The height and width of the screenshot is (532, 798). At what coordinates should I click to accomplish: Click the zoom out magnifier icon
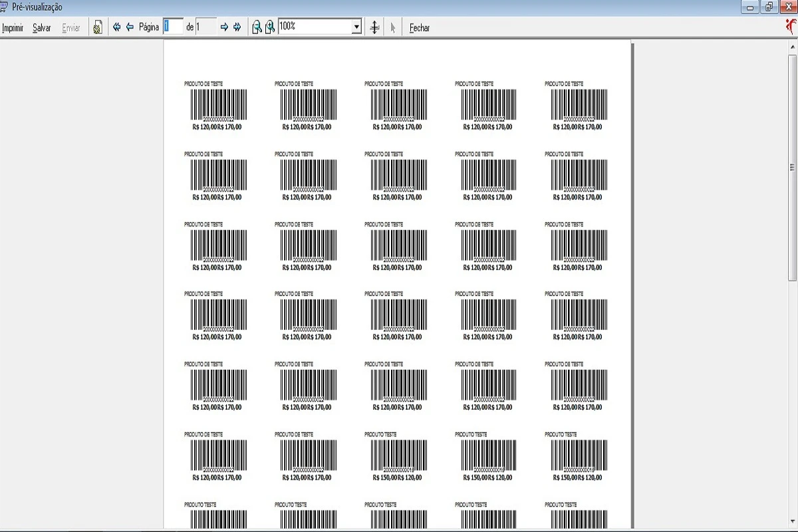(x=257, y=27)
